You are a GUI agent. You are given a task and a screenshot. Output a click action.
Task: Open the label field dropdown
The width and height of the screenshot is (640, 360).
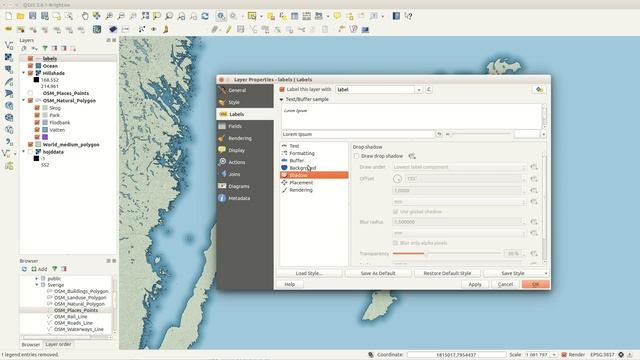[x=418, y=90]
